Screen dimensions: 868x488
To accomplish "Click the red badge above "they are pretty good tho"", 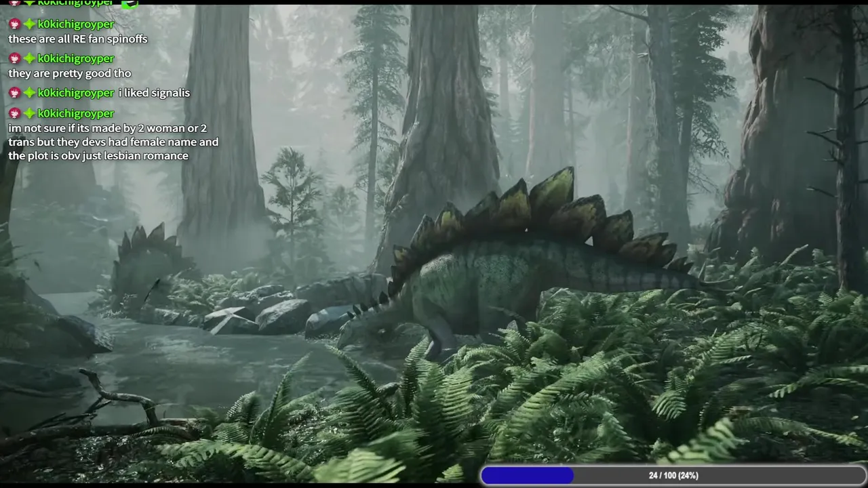I will tap(14, 58).
